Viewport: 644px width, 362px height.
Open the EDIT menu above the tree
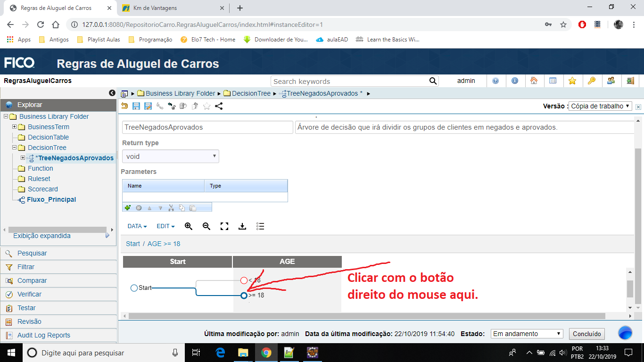tap(165, 226)
